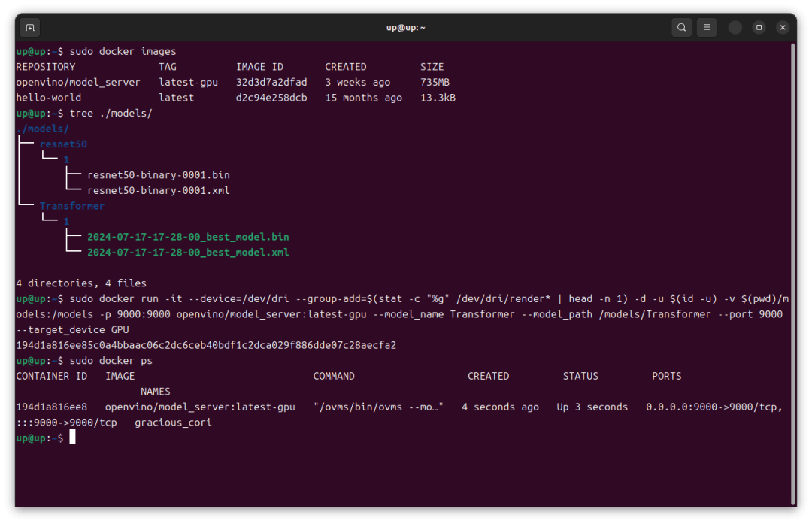
Task: Click '3 weeks ago' created value
Action: pos(358,83)
